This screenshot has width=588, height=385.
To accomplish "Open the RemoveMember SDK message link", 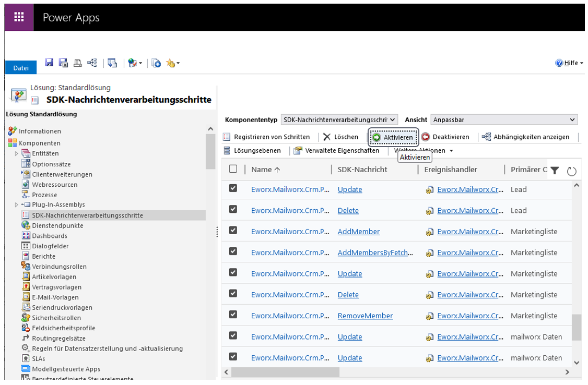I will [365, 316].
